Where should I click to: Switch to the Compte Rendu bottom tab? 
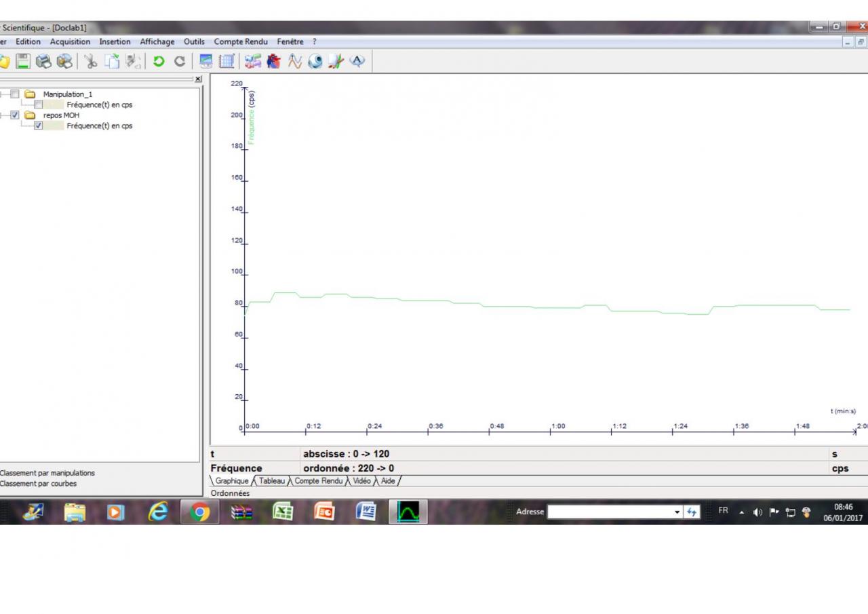319,481
